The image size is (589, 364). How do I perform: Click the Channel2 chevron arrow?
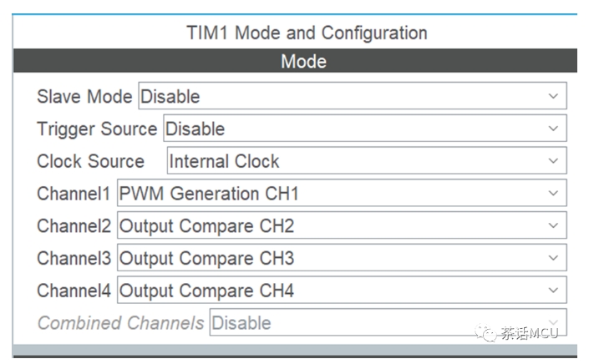(553, 225)
